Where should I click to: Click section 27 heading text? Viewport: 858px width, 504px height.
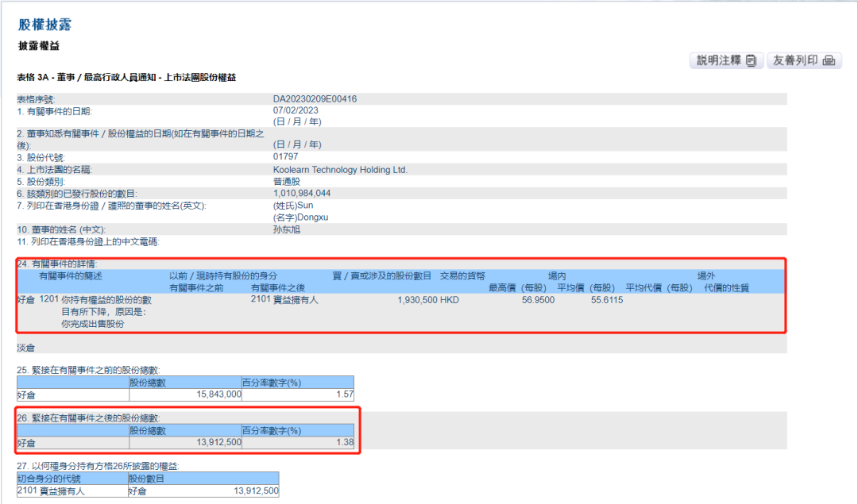coord(98,466)
